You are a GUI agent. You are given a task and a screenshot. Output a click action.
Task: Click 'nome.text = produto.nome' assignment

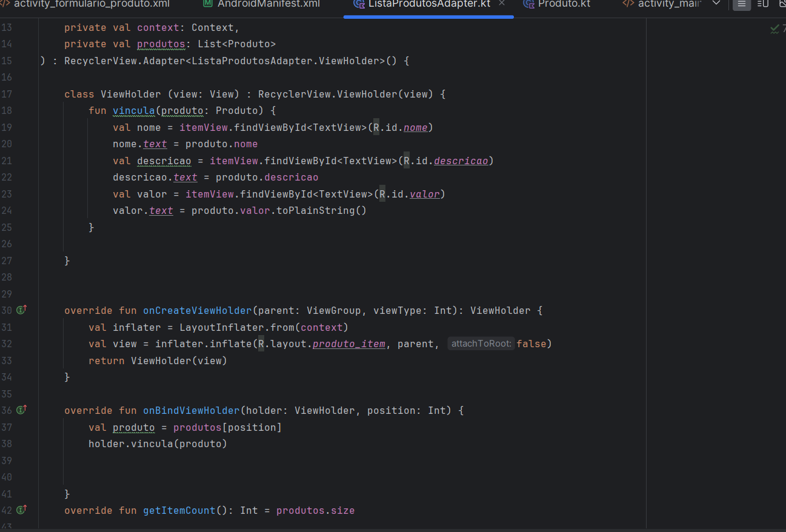[185, 144]
